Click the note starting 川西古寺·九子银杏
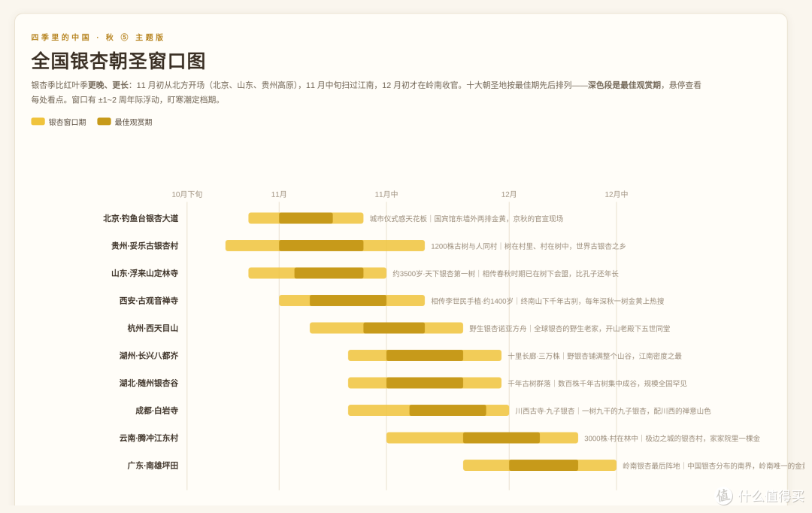The image size is (812, 513). [x=614, y=411]
